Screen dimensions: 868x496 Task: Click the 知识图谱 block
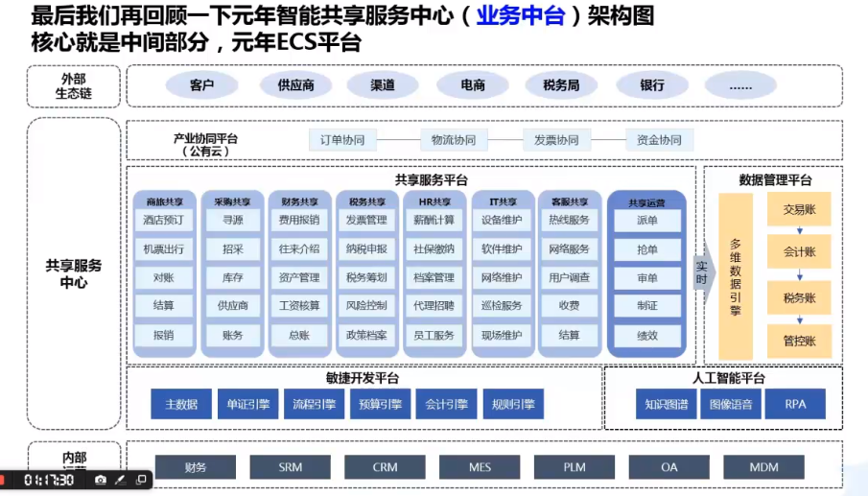tap(667, 404)
